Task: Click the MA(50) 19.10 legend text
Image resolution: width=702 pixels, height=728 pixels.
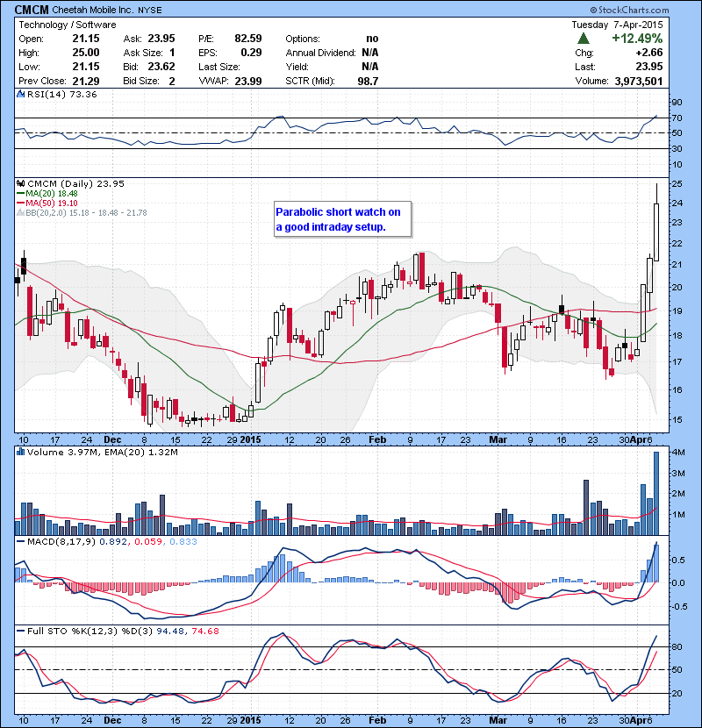Action: (x=52, y=203)
